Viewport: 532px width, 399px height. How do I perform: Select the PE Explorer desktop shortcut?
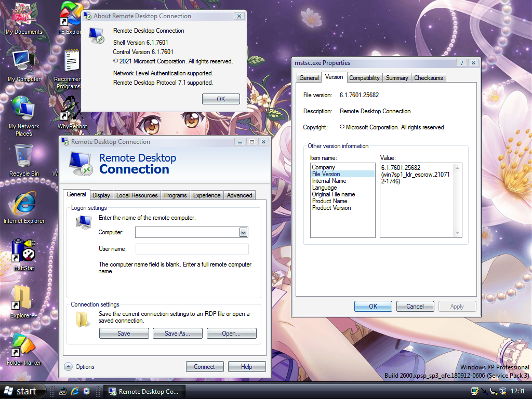tap(70, 19)
